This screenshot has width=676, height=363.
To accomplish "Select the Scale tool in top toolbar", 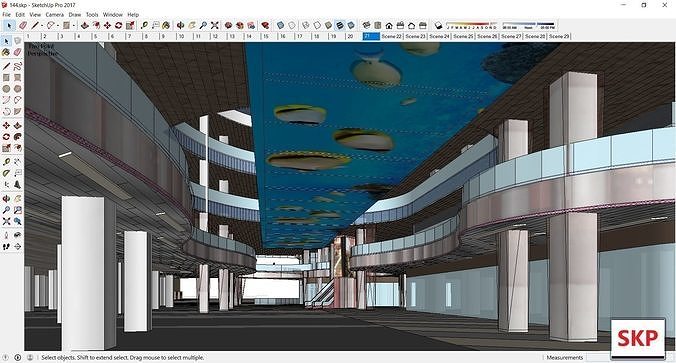I will point(130,25).
